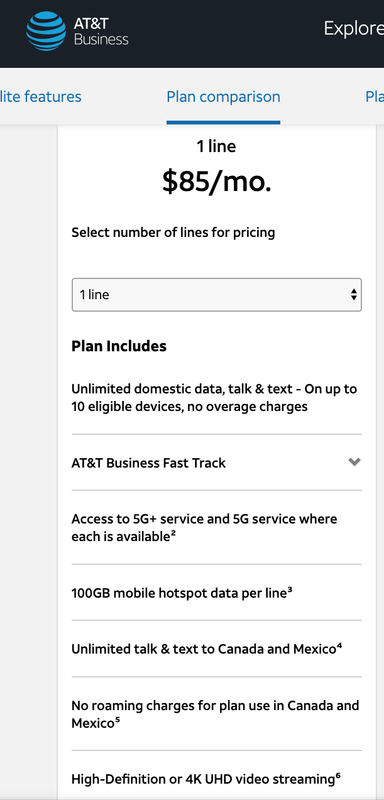The image size is (384, 800).
Task: Click the AT&T Business Fast Track label
Action: tap(148, 463)
